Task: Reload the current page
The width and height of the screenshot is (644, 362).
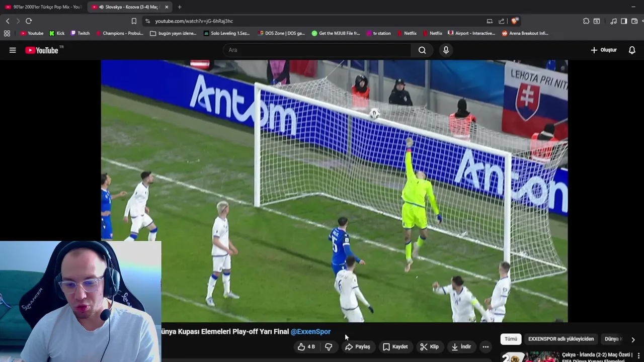Action: tap(29, 21)
